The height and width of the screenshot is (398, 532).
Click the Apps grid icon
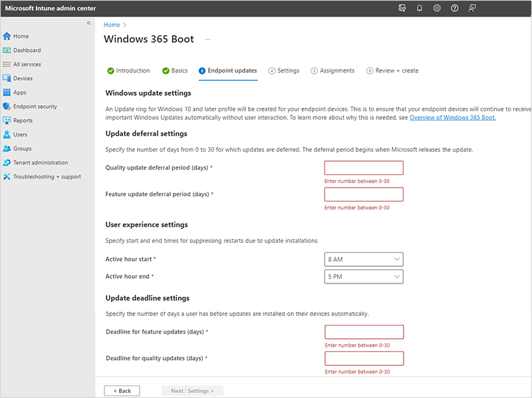click(x=7, y=93)
